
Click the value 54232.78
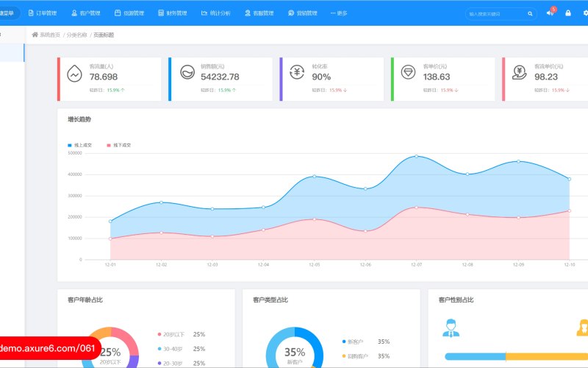pos(220,77)
